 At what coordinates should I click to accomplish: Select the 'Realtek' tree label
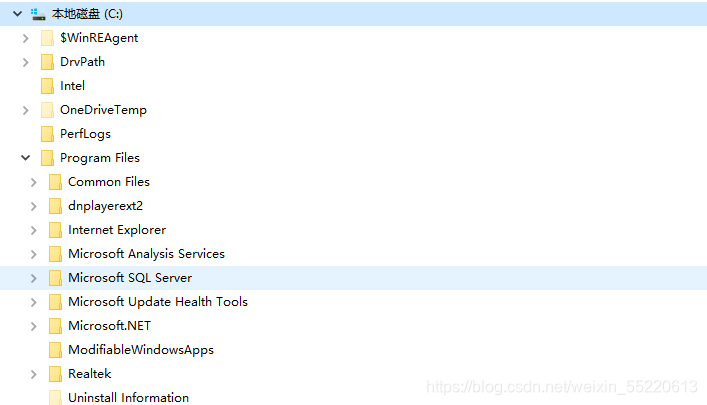tap(90, 374)
